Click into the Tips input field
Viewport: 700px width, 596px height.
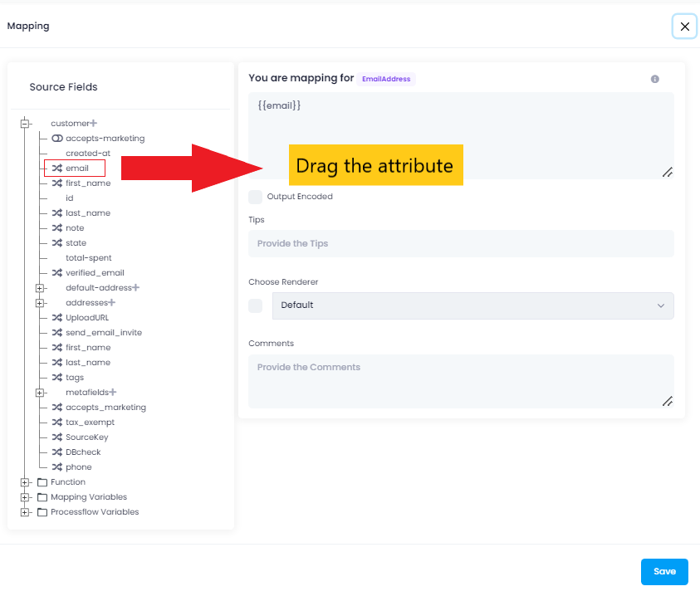pyautogui.click(x=461, y=244)
